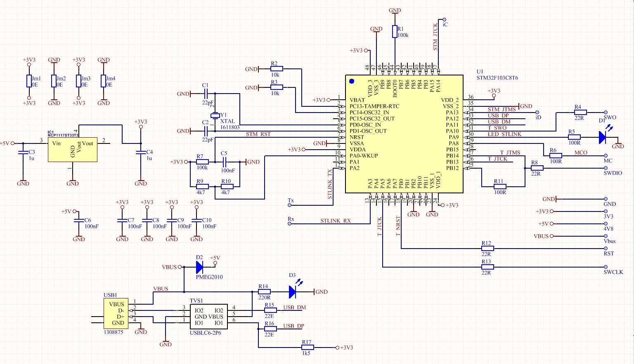Viewport: 634px width, 364px height.
Task: Click the PC13-TAMPER-RTC pin name
Action: click(374, 106)
